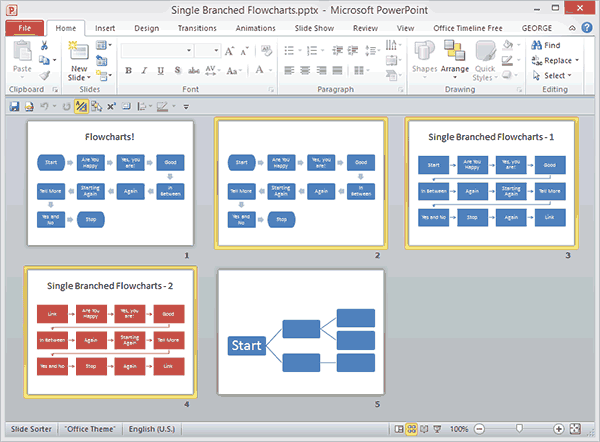Screen dimensions: 600x442
Task: Toggle Italic formatting
Action: coord(144,70)
